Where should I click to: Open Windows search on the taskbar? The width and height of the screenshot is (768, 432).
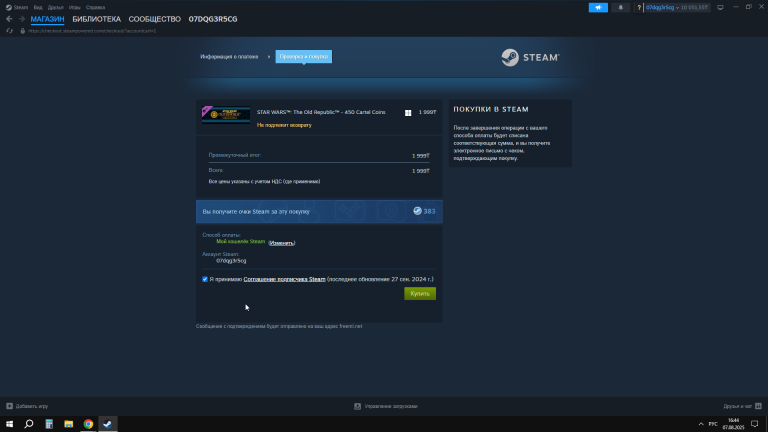29,424
